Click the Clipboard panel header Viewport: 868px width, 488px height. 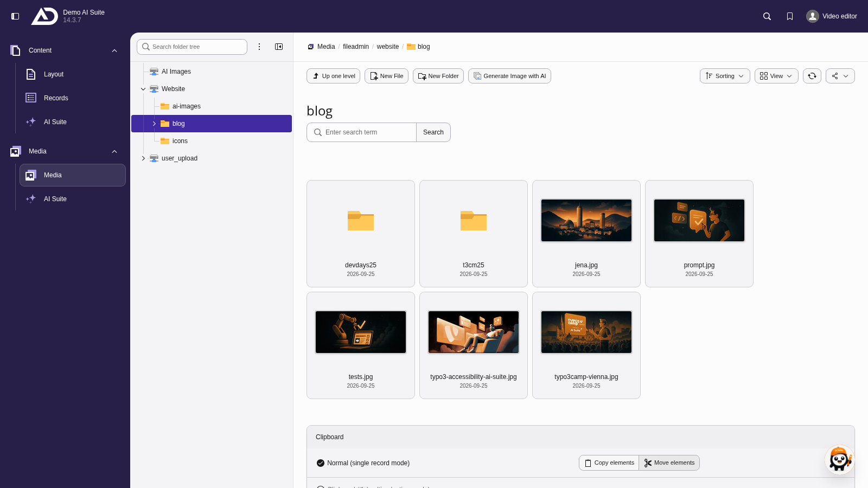(x=580, y=437)
